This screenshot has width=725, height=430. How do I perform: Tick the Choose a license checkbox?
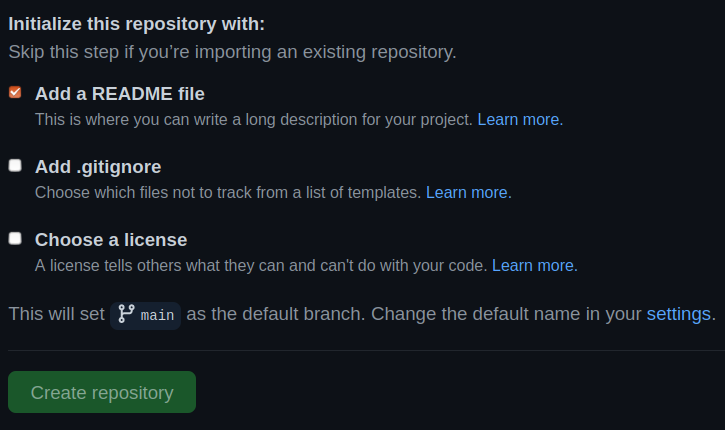(15, 239)
